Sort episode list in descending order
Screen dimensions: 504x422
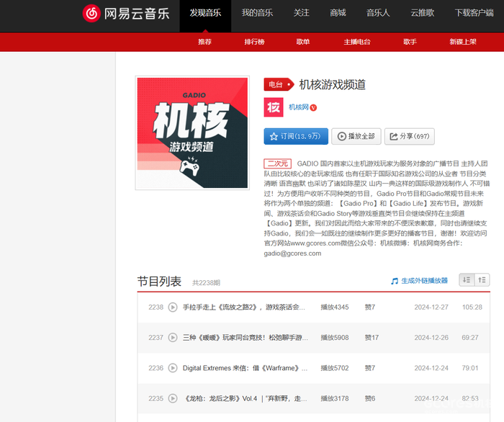click(467, 280)
